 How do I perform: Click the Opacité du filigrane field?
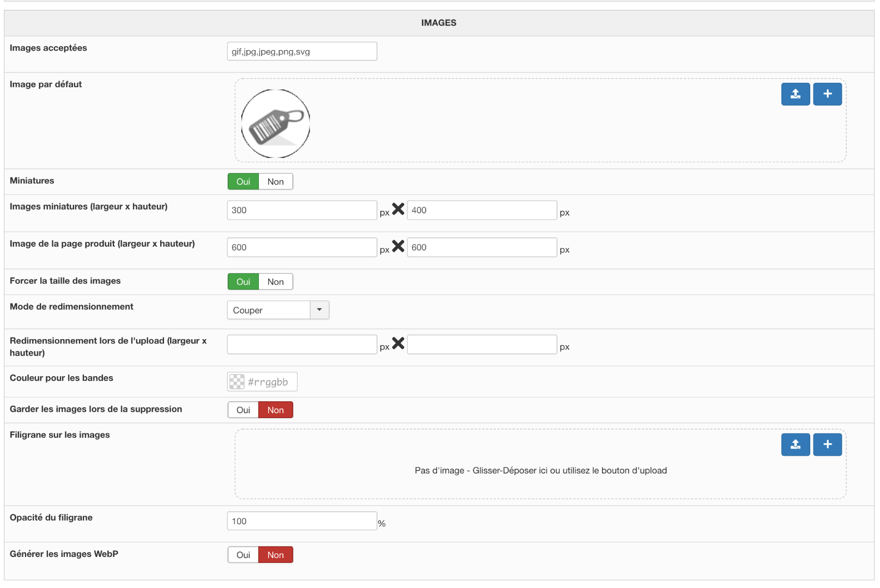click(302, 522)
